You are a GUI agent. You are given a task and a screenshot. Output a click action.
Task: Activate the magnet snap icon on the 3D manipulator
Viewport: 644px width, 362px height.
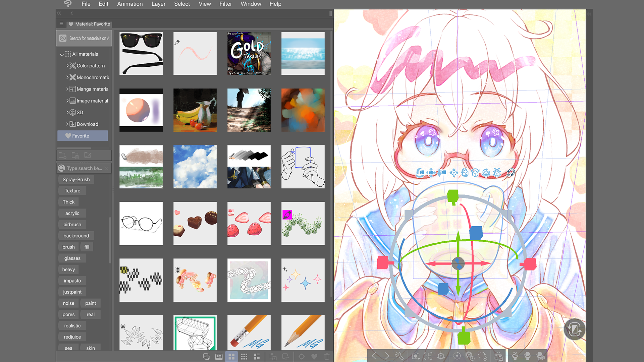[511, 173]
